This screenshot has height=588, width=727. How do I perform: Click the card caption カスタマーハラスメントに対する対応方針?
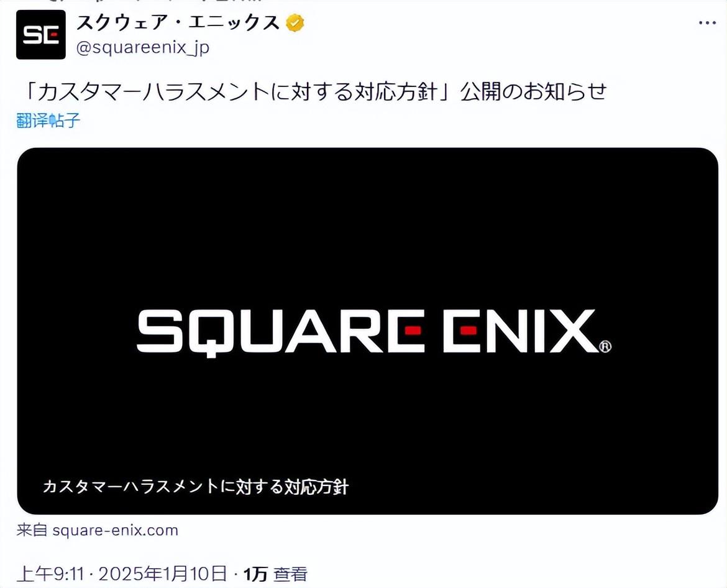pyautogui.click(x=195, y=487)
